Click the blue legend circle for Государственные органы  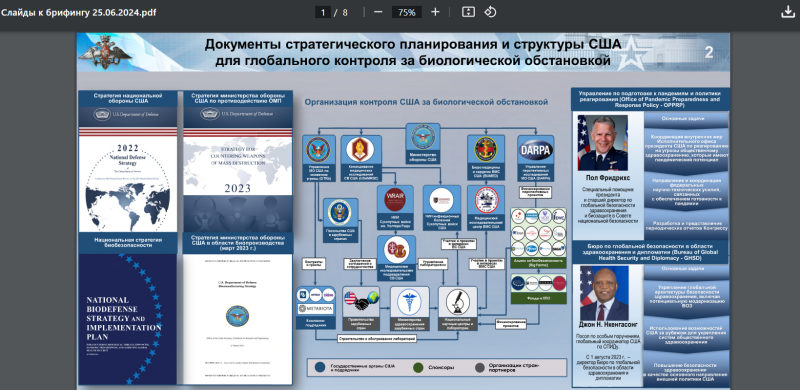[320, 367]
